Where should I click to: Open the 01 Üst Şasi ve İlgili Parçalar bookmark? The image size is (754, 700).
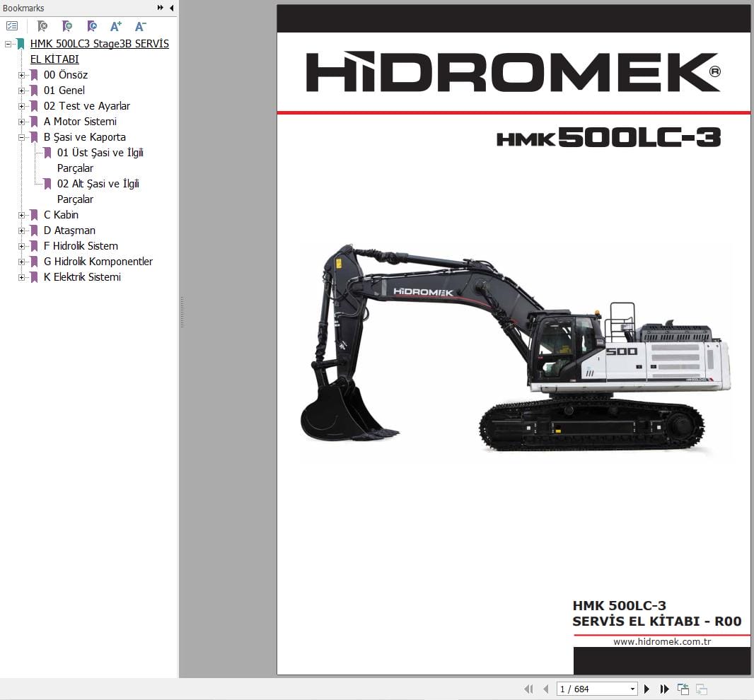(x=99, y=153)
